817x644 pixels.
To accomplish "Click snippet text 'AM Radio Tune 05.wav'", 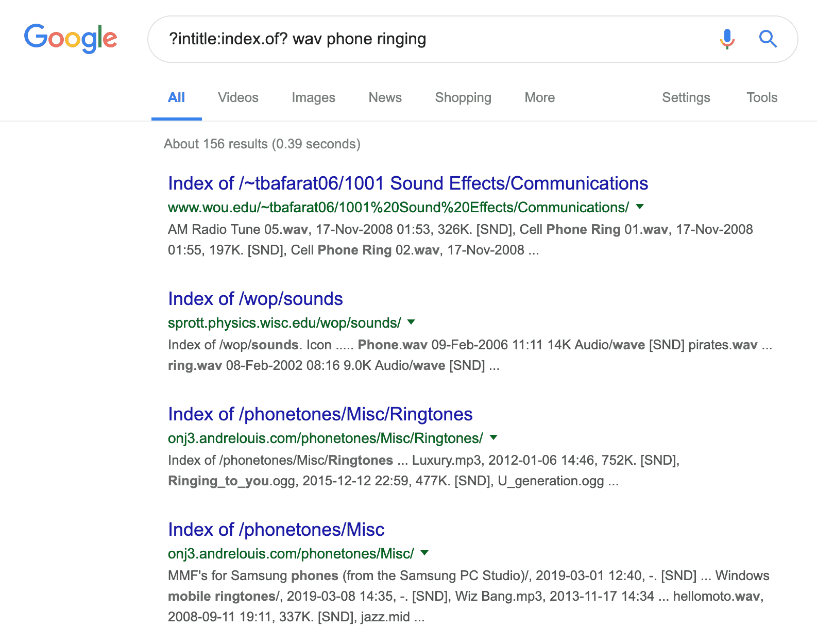I will [238, 229].
